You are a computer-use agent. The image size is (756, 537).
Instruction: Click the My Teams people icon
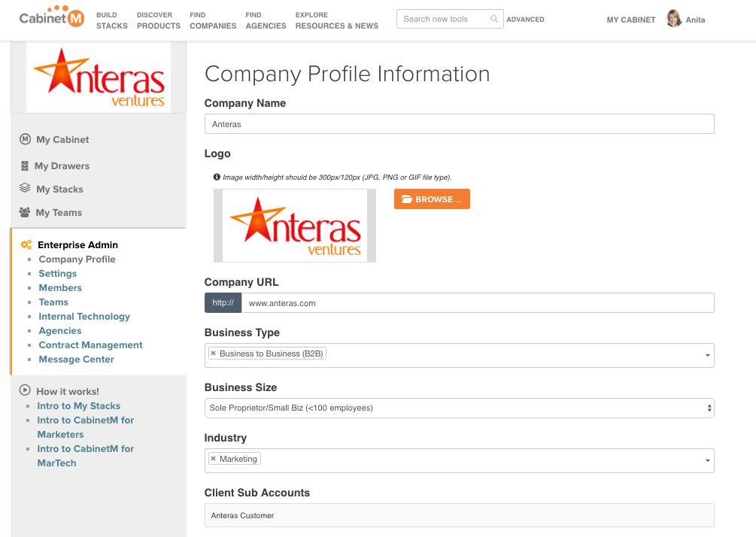(25, 212)
